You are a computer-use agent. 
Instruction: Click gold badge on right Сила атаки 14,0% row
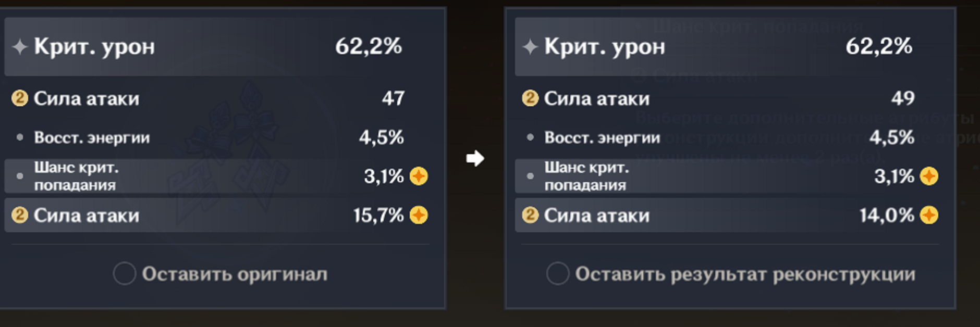click(530, 215)
